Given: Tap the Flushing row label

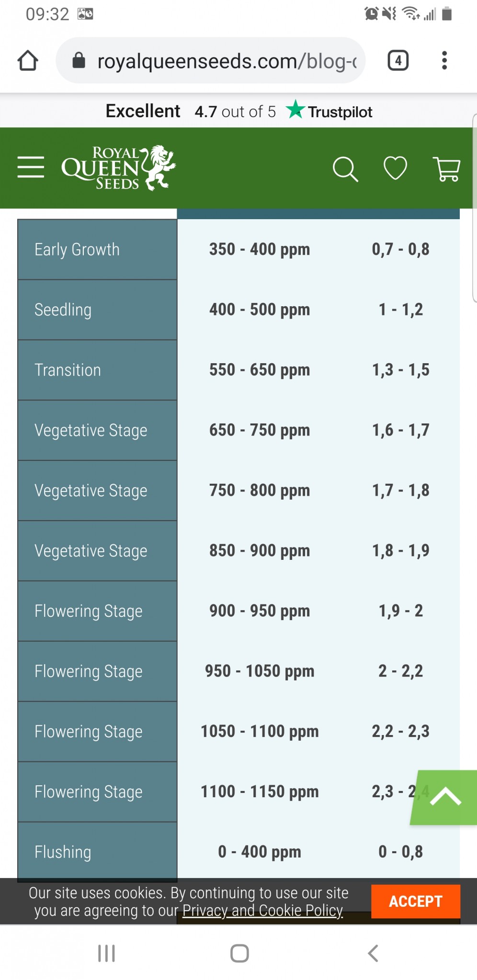Looking at the screenshot, I should (63, 852).
